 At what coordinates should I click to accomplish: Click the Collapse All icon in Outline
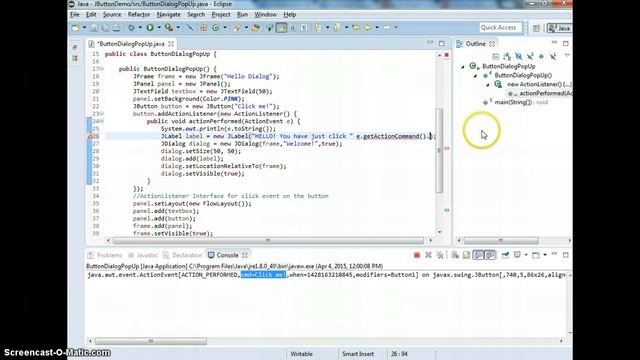pos(496,56)
